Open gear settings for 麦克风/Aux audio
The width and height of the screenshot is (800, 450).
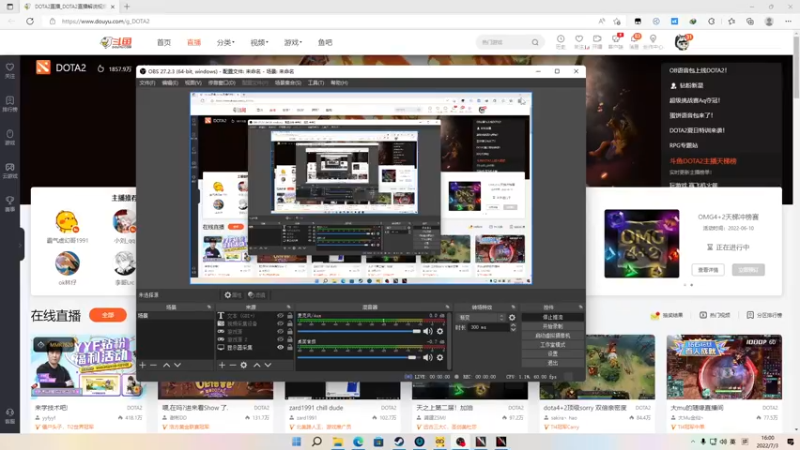tap(440, 332)
